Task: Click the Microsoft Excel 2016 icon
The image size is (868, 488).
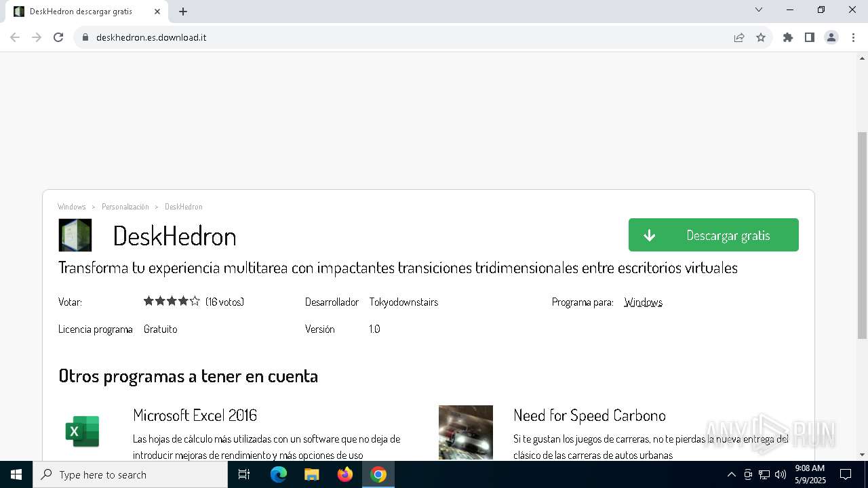Action: (82, 432)
